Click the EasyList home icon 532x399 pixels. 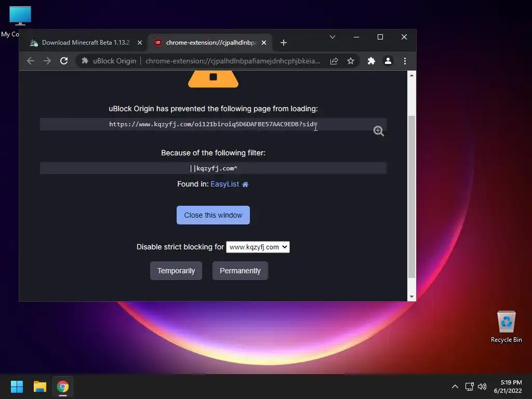(245, 184)
